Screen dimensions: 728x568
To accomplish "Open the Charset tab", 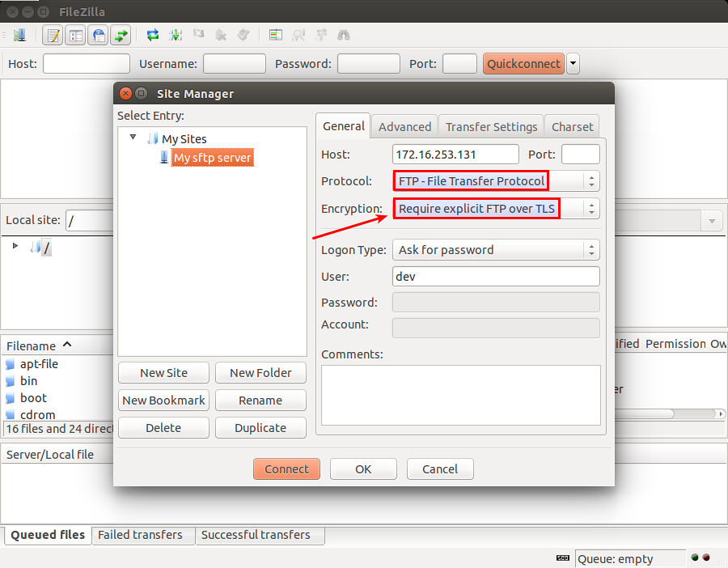I will coord(572,127).
